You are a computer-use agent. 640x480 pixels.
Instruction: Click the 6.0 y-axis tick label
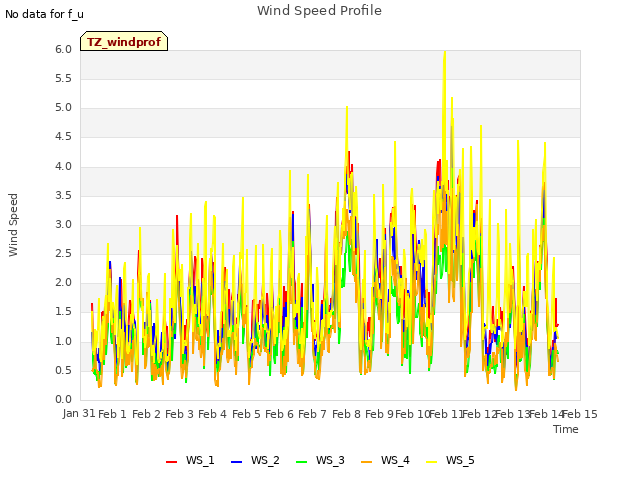[x=63, y=49]
